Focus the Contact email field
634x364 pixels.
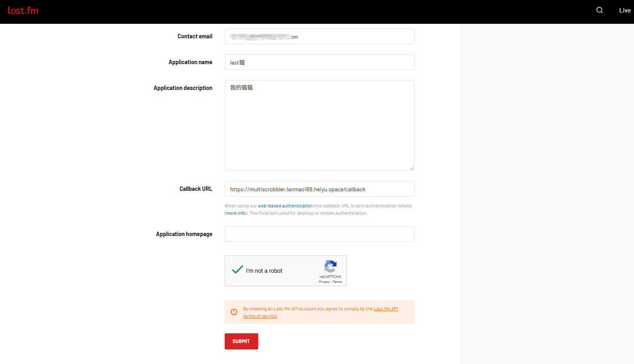click(320, 36)
